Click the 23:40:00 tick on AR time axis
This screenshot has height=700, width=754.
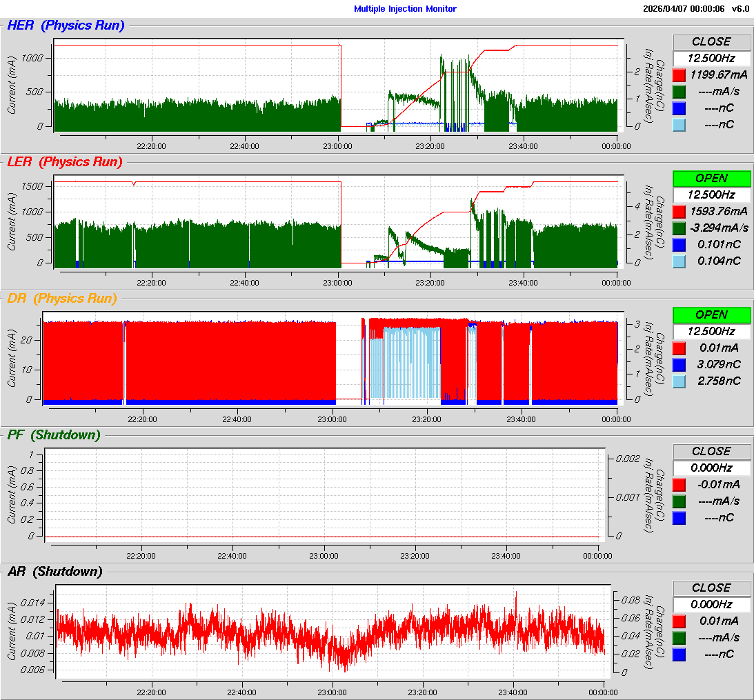point(513,692)
